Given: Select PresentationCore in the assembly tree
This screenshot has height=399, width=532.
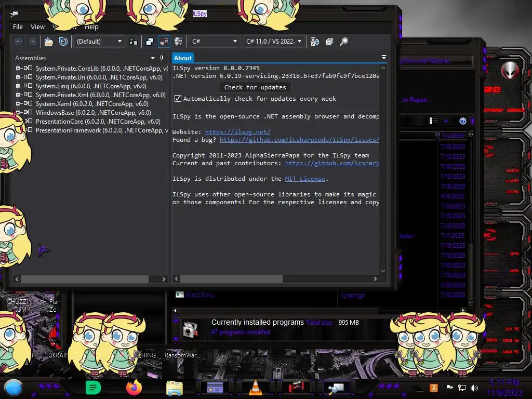Looking at the screenshot, I should [x=98, y=122].
